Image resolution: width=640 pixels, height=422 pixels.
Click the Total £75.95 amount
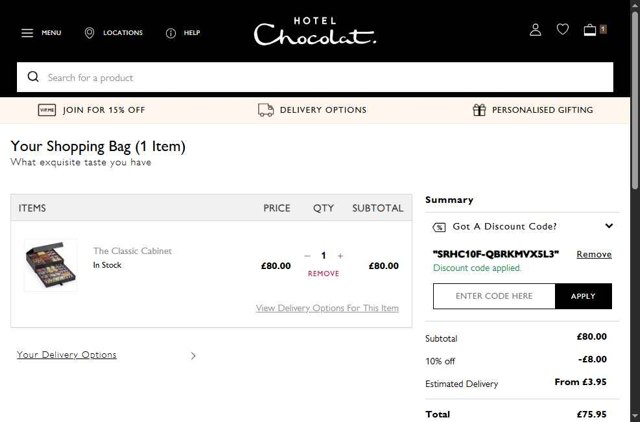pyautogui.click(x=591, y=414)
